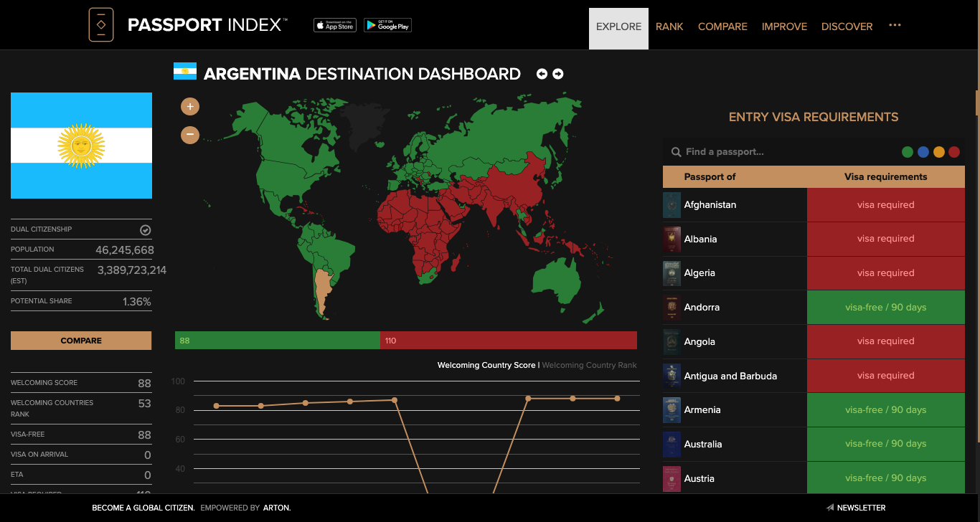Click the Albania passport thumbnail
This screenshot has height=522, width=980.
click(672, 239)
